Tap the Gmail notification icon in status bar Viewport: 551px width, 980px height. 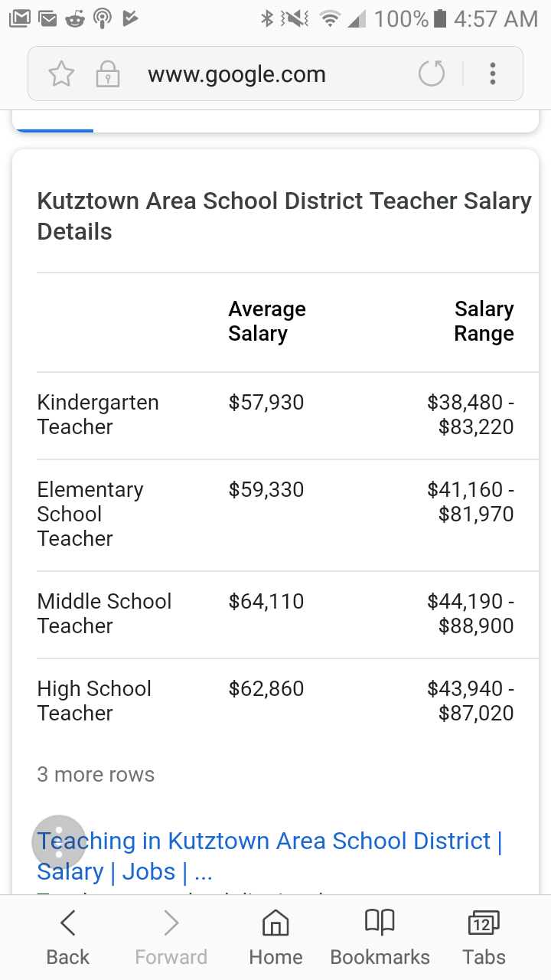(x=21, y=18)
